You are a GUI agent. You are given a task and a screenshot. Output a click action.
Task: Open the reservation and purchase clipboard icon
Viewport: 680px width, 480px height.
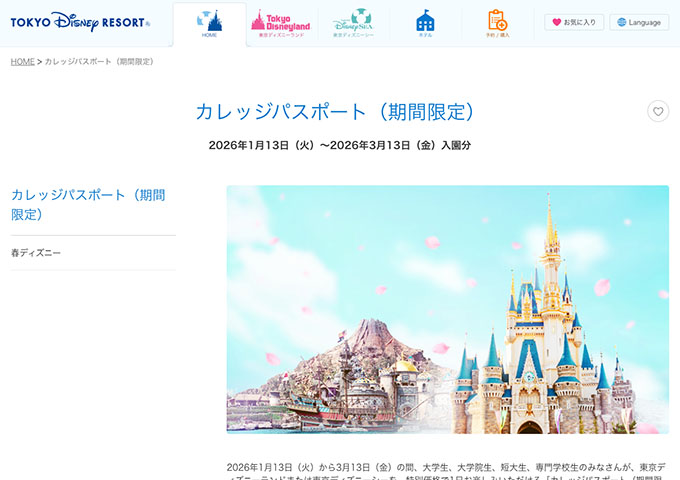click(x=497, y=24)
